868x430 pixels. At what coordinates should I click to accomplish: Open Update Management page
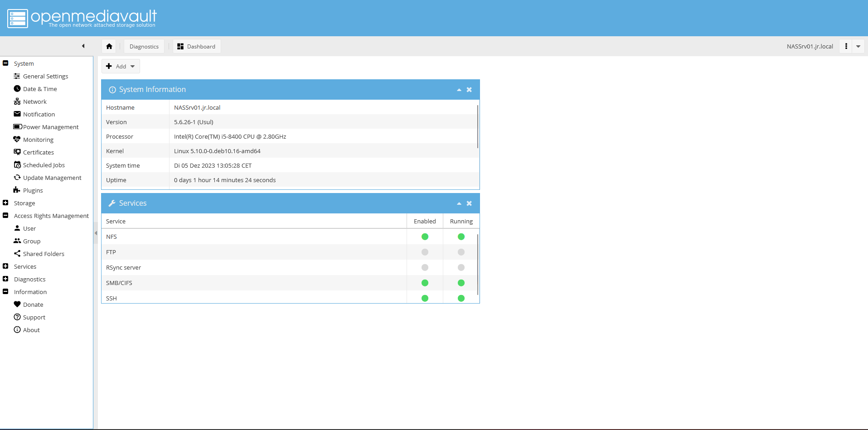coord(52,178)
